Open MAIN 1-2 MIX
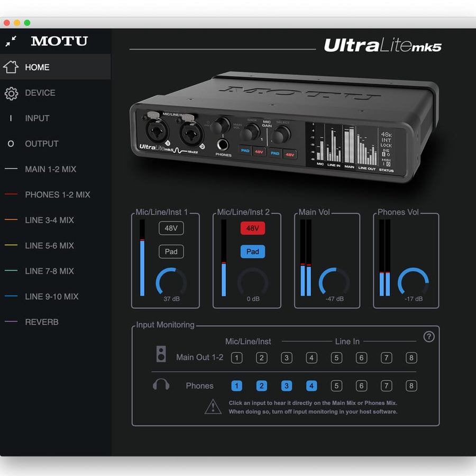The height and width of the screenshot is (476, 476). point(55,169)
